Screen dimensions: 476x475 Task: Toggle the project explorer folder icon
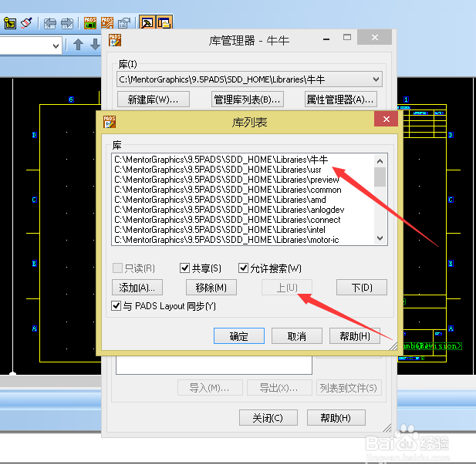coord(164,22)
